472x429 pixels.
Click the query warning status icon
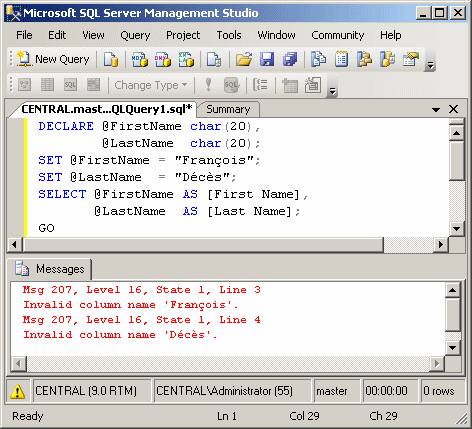pos(17,391)
